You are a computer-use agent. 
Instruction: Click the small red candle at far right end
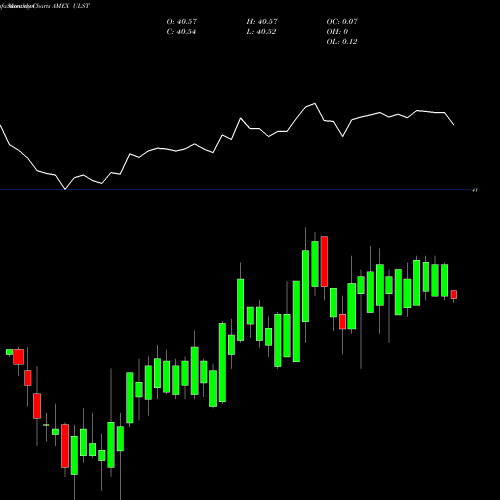(x=454, y=294)
